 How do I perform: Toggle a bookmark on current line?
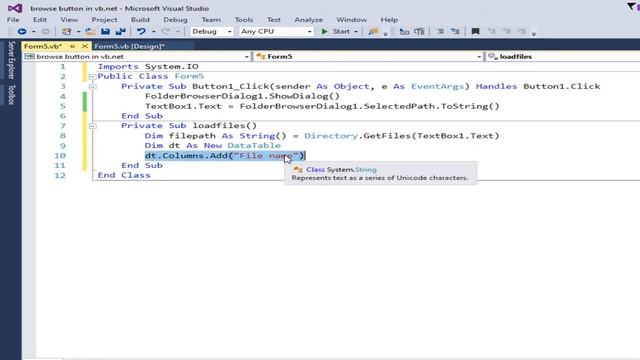click(475, 31)
